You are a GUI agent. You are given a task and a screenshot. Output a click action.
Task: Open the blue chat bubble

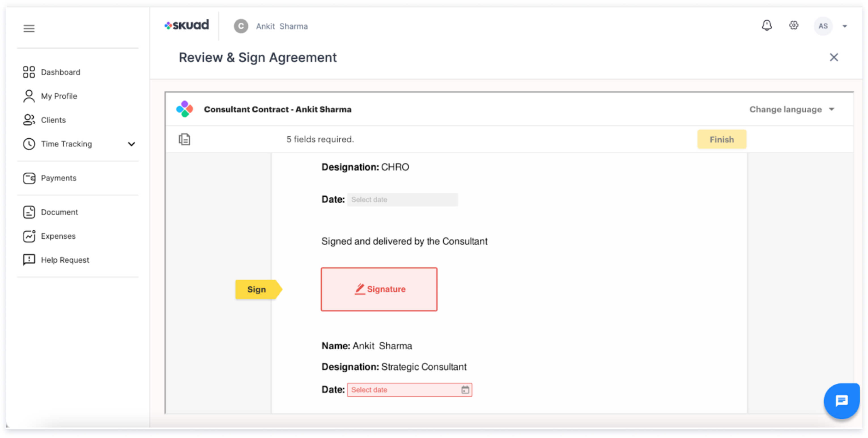(841, 401)
